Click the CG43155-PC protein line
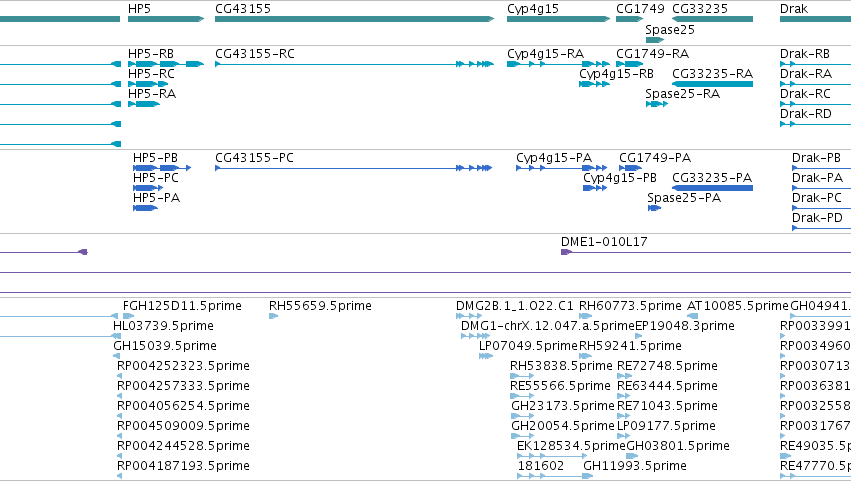The width and height of the screenshot is (851, 481). (x=353, y=168)
